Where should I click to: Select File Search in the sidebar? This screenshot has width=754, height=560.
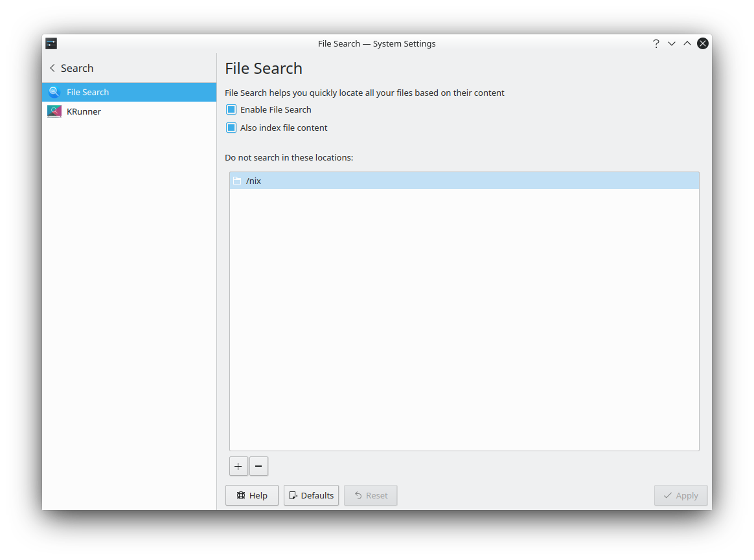click(130, 92)
